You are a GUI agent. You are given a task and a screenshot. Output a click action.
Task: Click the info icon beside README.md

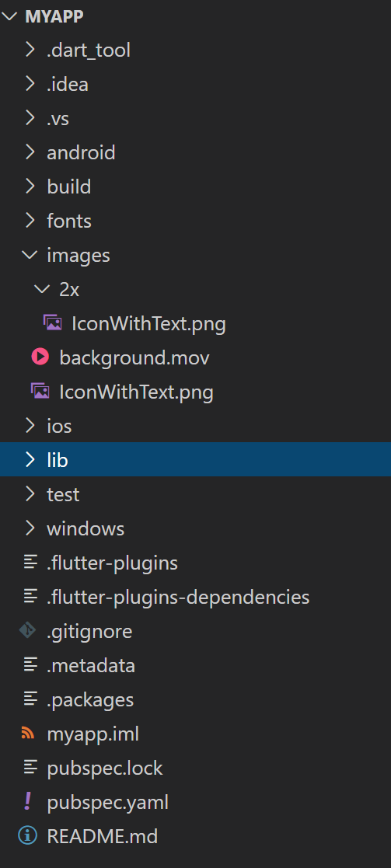pyautogui.click(x=28, y=835)
